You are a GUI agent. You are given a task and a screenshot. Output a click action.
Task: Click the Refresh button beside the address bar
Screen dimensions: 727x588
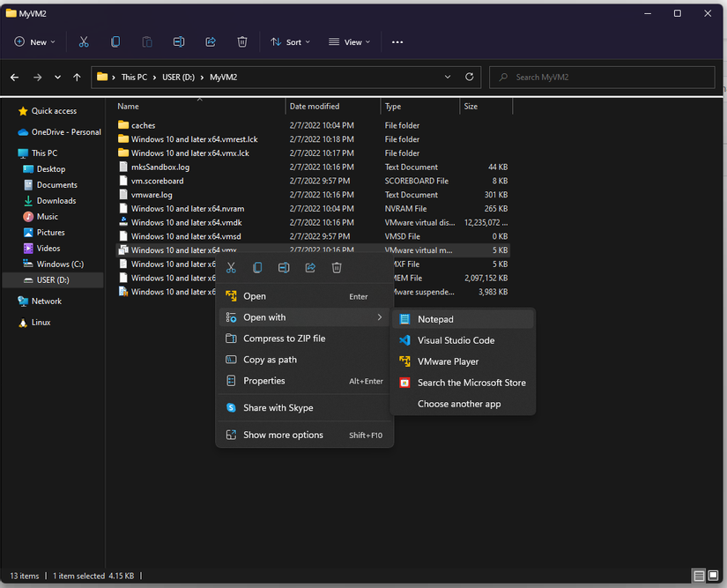[x=469, y=77]
